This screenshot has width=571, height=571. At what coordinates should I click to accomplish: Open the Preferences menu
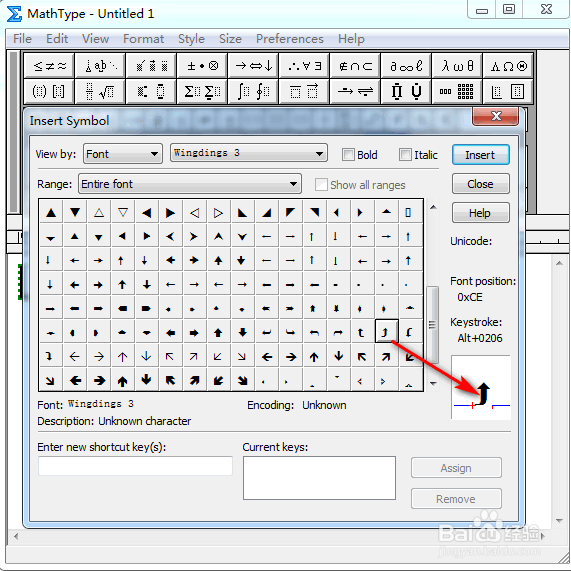pyautogui.click(x=290, y=39)
